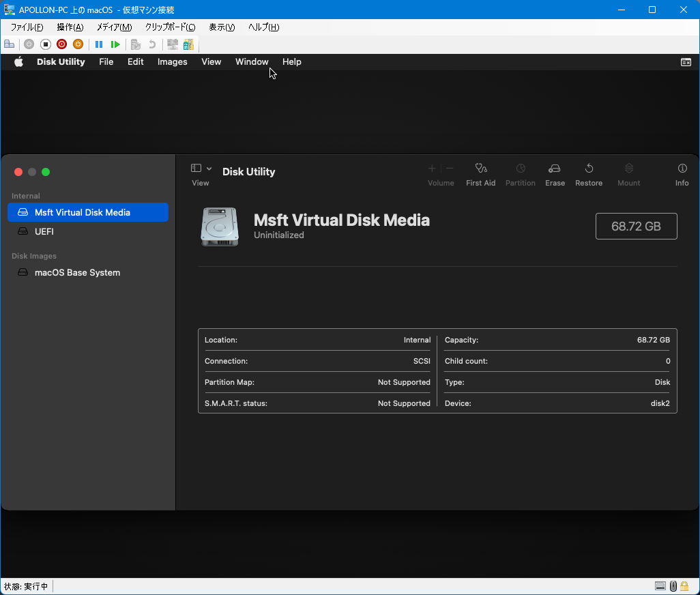The height and width of the screenshot is (595, 700).
Task: Open the Window menu
Action: click(x=252, y=62)
